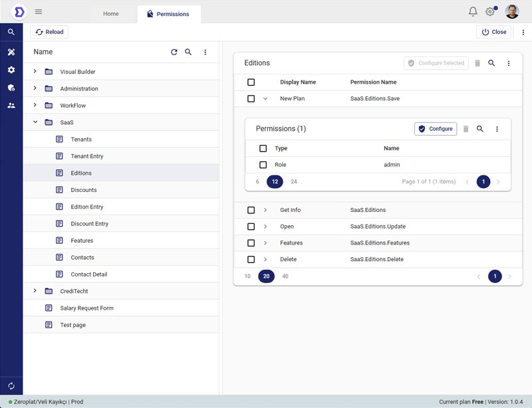Expand the Get Info row
This screenshot has height=408, width=532.
(x=265, y=210)
